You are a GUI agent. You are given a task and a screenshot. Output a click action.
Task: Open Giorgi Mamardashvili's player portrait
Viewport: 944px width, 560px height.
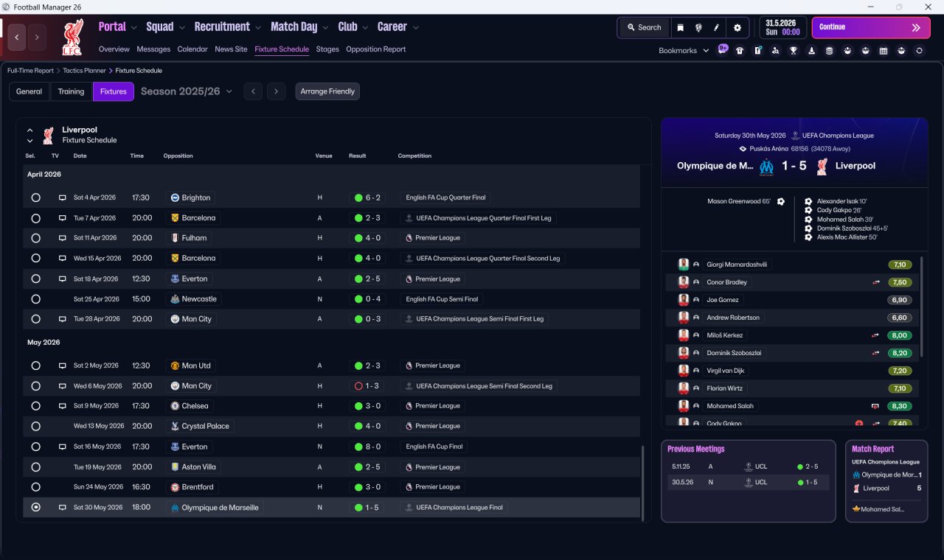(684, 265)
